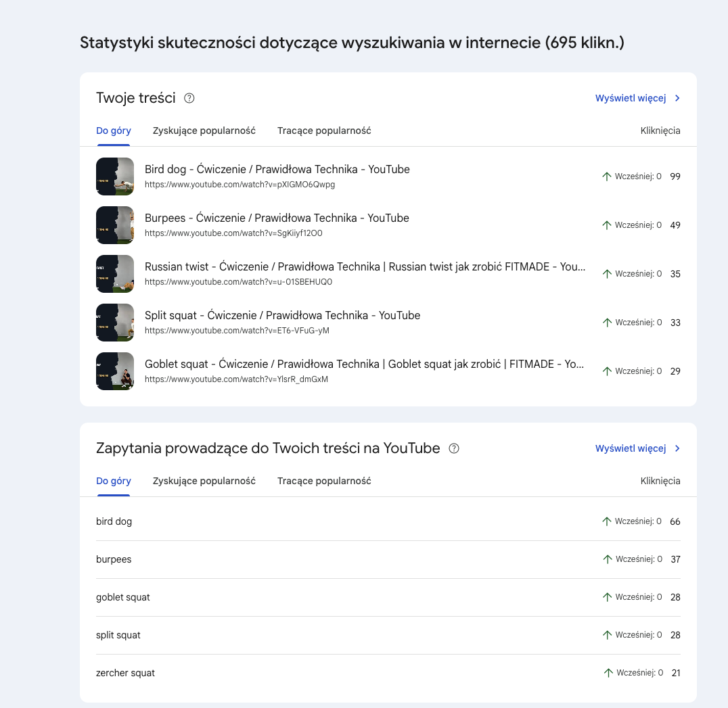Click URL ending SgKiiyf12O0

233,233
